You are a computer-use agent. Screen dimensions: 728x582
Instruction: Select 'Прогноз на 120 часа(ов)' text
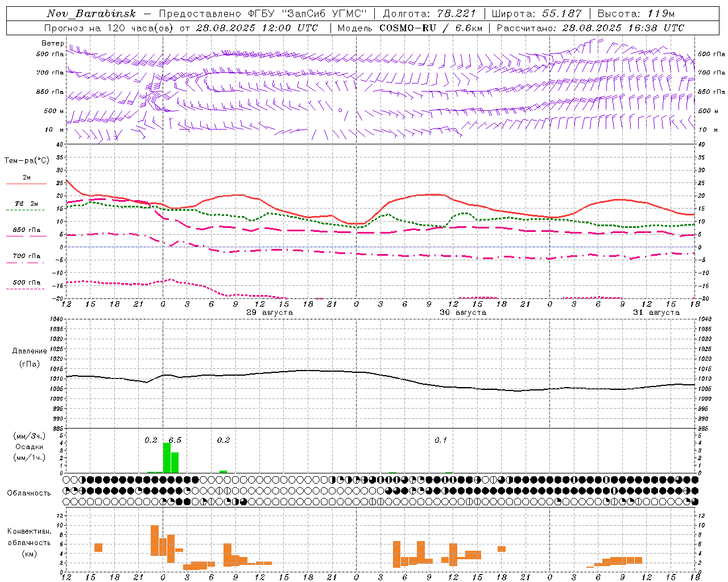click(x=110, y=28)
